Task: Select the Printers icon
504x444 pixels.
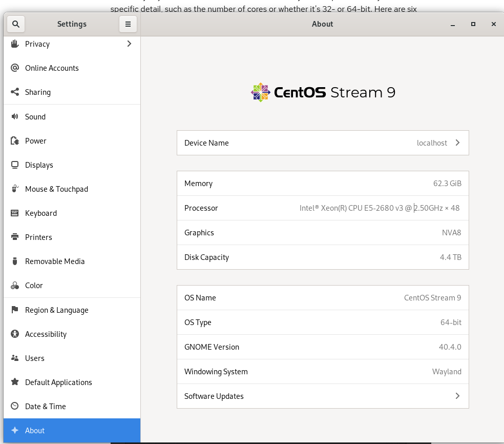Action: coord(15,237)
